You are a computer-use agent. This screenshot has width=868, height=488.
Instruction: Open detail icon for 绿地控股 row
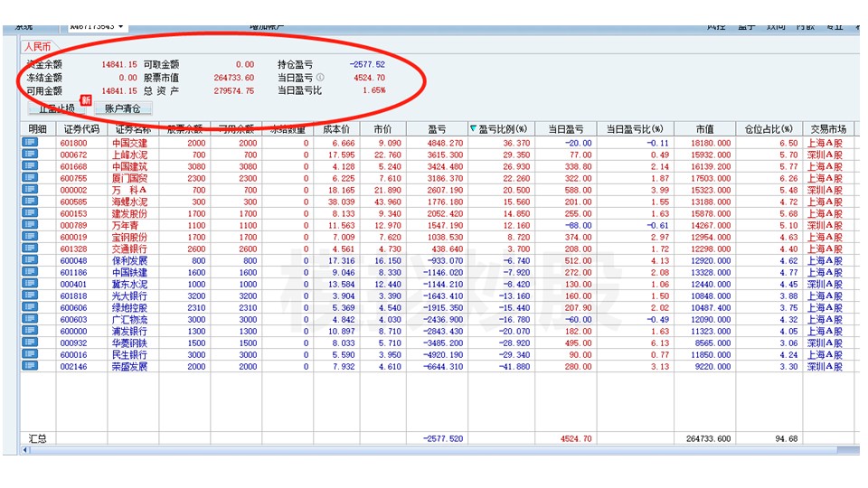[x=30, y=307]
